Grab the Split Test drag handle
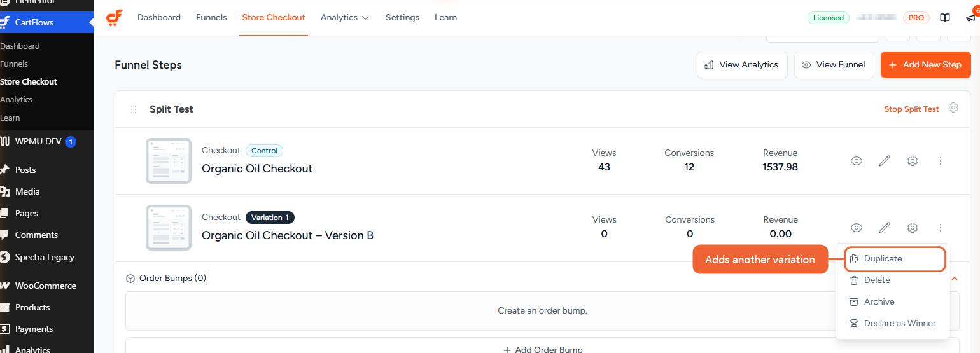 (134, 109)
